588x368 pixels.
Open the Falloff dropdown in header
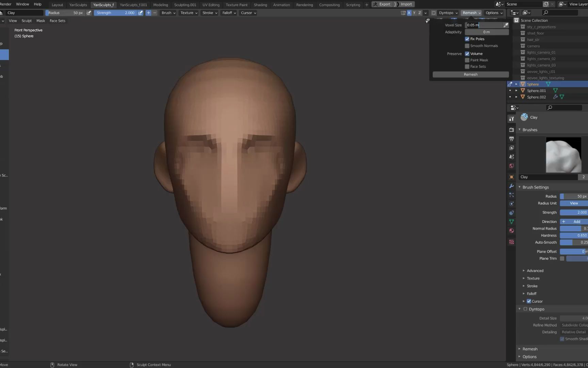point(229,13)
